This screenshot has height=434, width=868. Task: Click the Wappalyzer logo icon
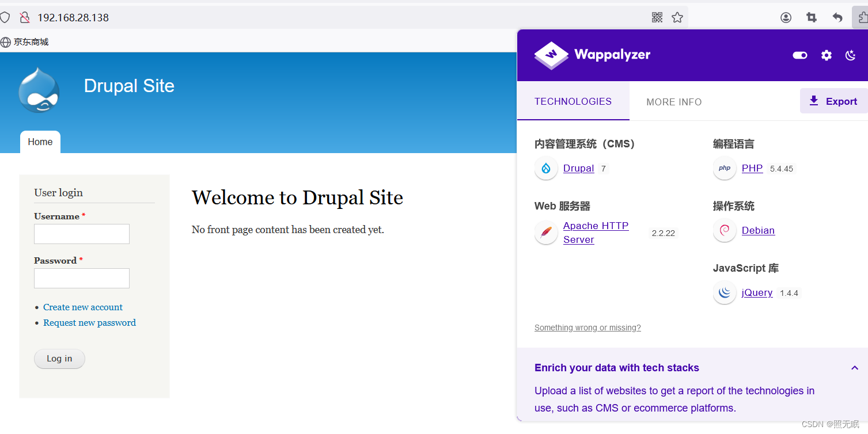[551, 55]
